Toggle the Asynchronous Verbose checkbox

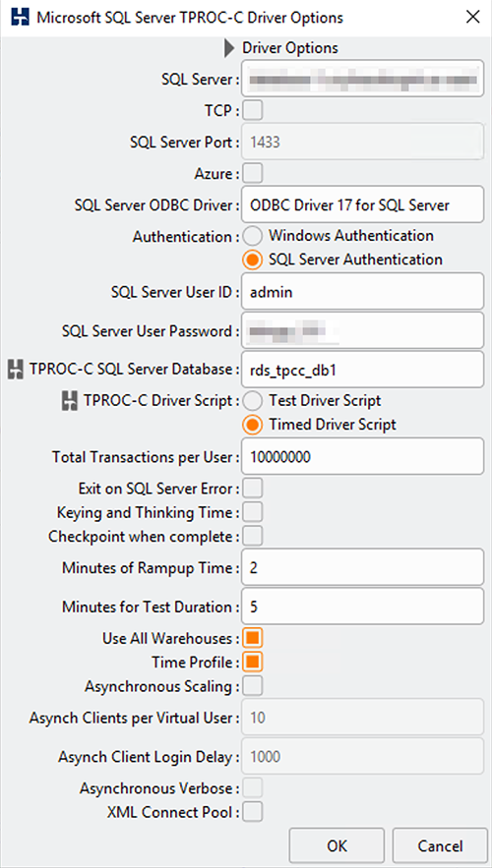pos(253,788)
